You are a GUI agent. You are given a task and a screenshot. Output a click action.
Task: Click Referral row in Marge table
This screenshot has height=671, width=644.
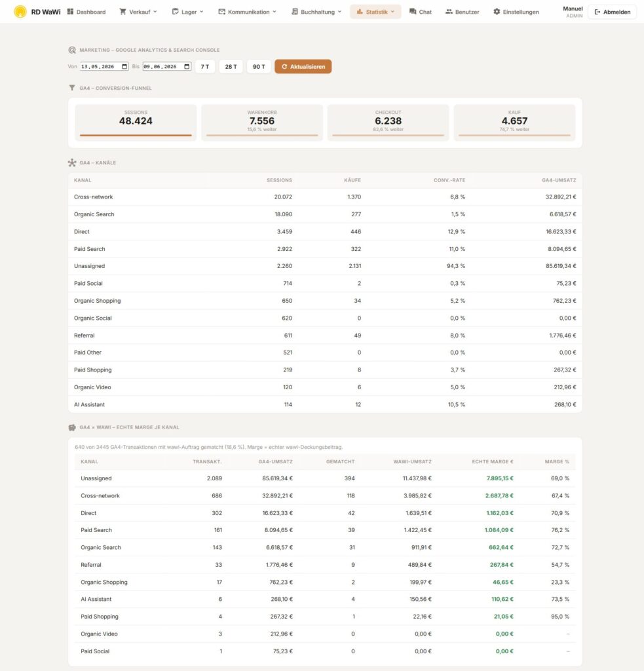325,564
